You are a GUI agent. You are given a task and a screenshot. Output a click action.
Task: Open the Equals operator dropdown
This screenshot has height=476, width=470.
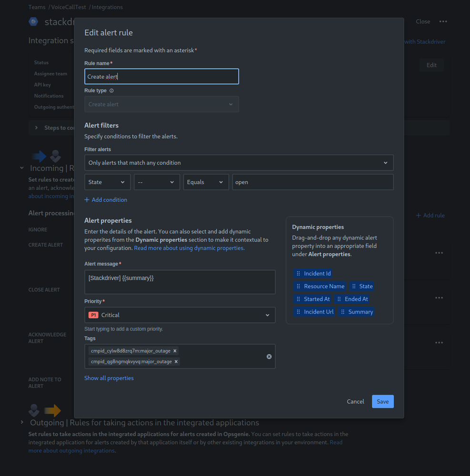click(206, 182)
